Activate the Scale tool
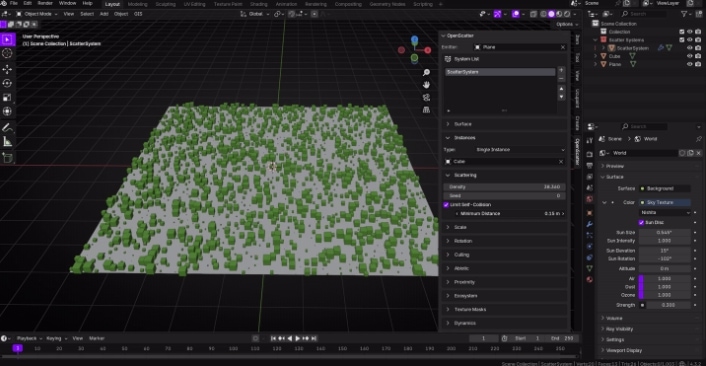 click(x=7, y=98)
